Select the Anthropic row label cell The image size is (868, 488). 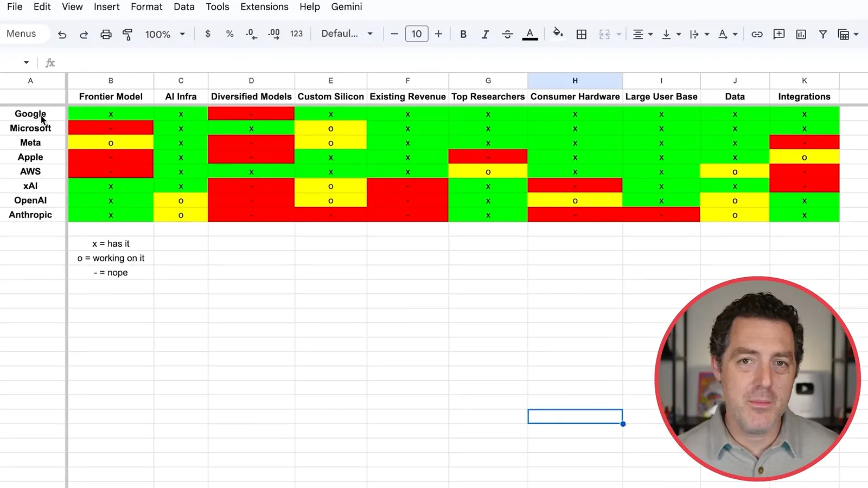[x=30, y=215]
